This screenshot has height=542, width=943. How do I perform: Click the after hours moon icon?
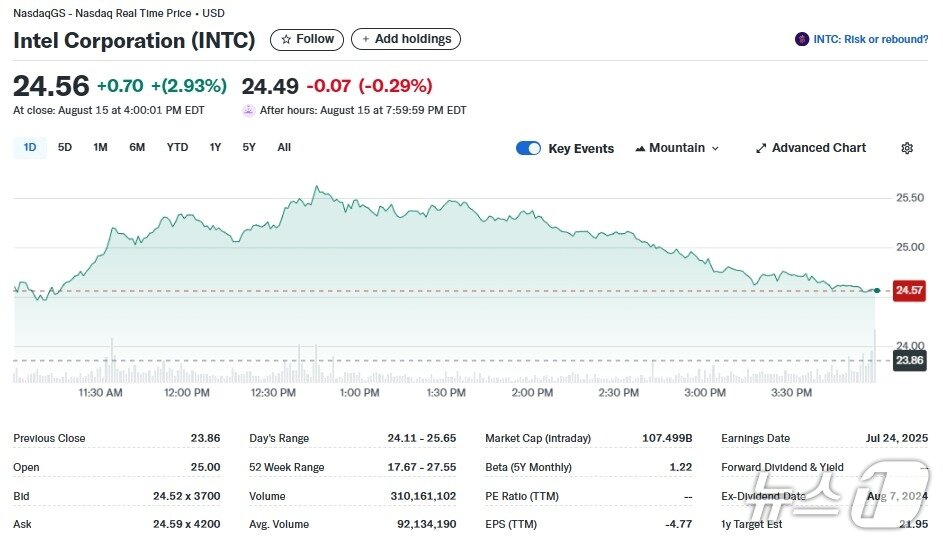point(249,110)
